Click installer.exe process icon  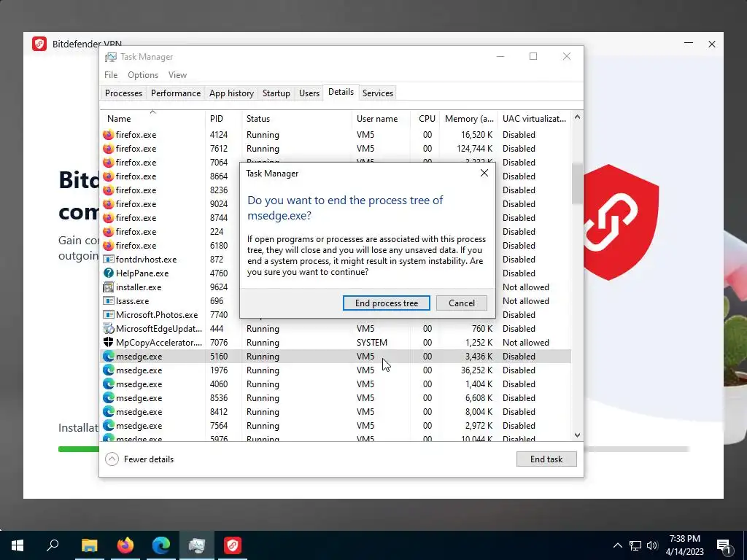coord(109,287)
